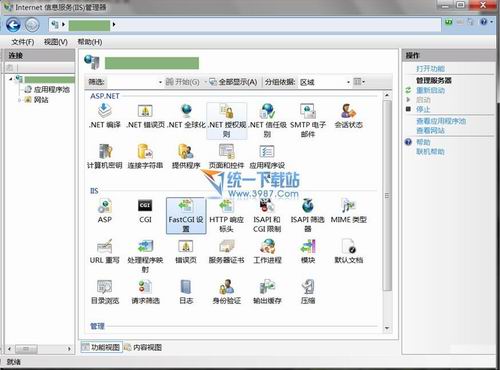The width and height of the screenshot is (500, 370).
Task: Select the ASP icon in IIS section
Action: pos(105,211)
